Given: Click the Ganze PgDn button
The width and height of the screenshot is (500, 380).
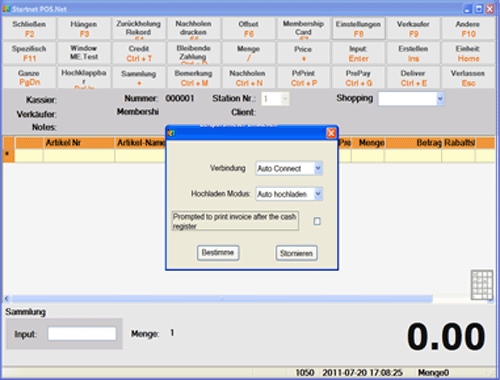Looking at the screenshot, I should click(x=29, y=78).
